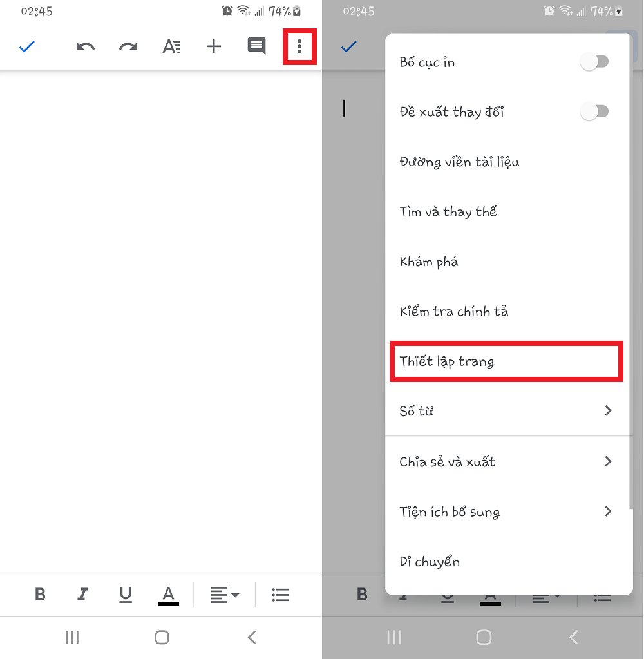Tap the Chia sẻ và xuất label
The height and width of the screenshot is (659, 644).
pos(448,461)
